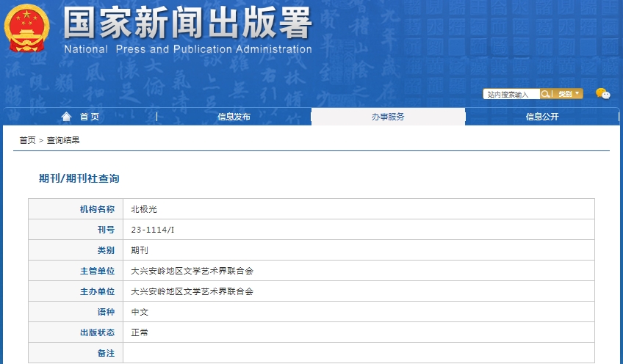Click inside the 站内搜索输入 search box
Screen dimensions: 623x364
pyautogui.click(x=511, y=94)
